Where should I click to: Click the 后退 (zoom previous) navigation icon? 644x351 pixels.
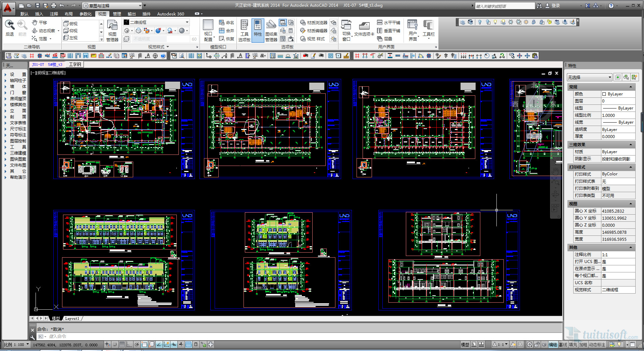coord(10,27)
